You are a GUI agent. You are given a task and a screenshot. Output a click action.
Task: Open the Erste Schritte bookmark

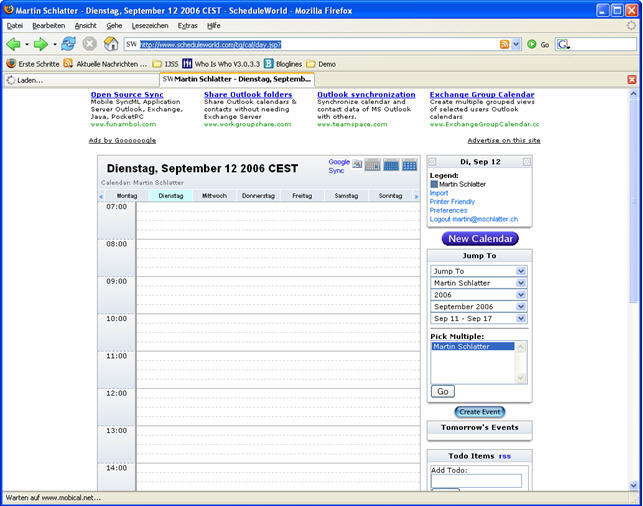point(33,64)
